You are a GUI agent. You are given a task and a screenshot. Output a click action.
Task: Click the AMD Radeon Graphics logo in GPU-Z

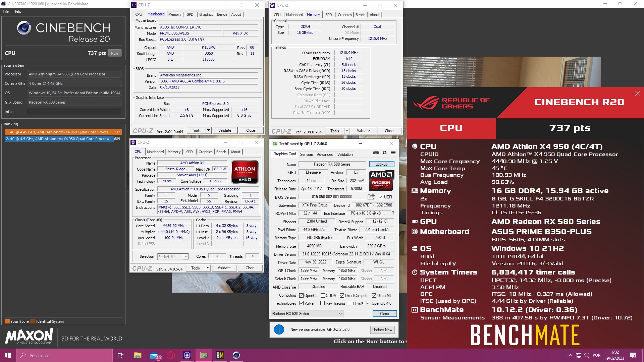(381, 180)
